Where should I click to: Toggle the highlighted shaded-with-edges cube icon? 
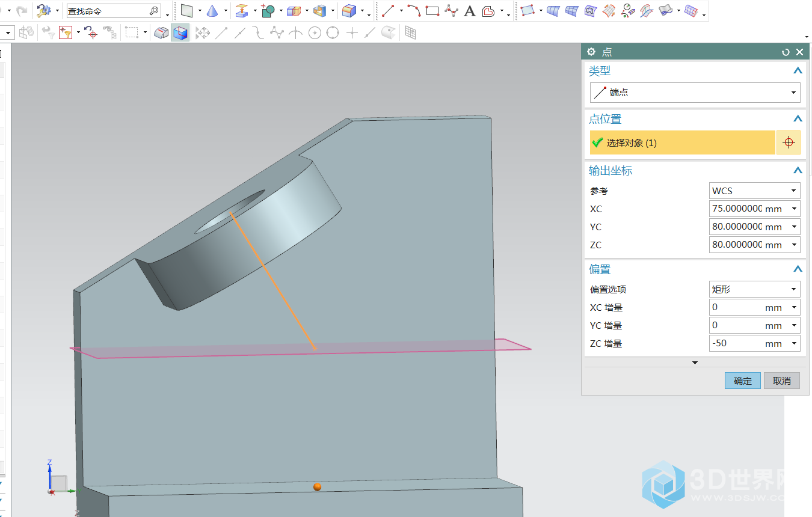tap(180, 32)
